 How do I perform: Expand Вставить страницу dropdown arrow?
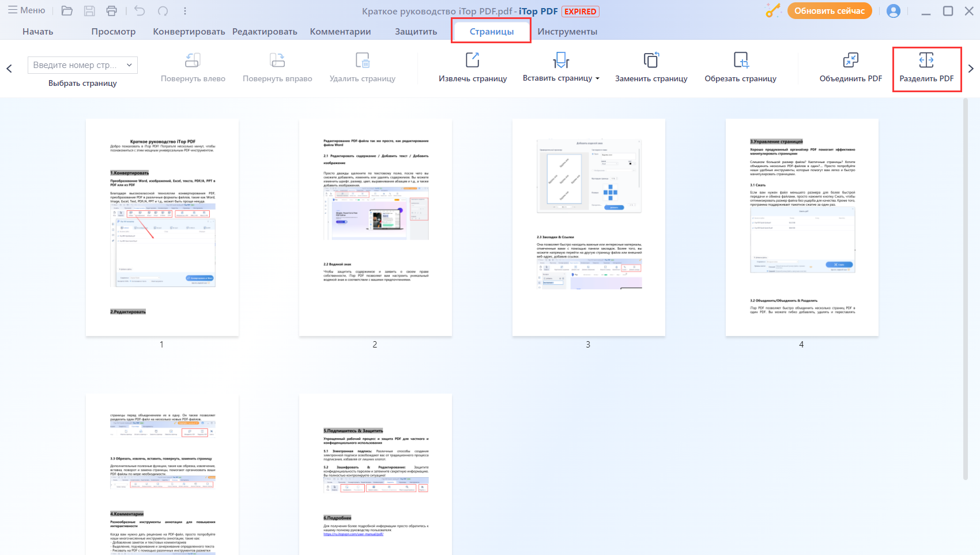597,78
